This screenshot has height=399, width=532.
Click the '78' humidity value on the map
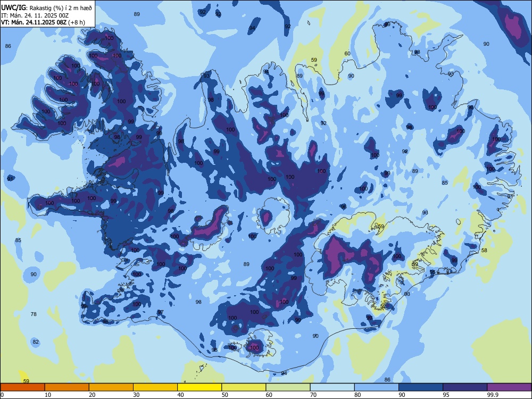[34, 314]
